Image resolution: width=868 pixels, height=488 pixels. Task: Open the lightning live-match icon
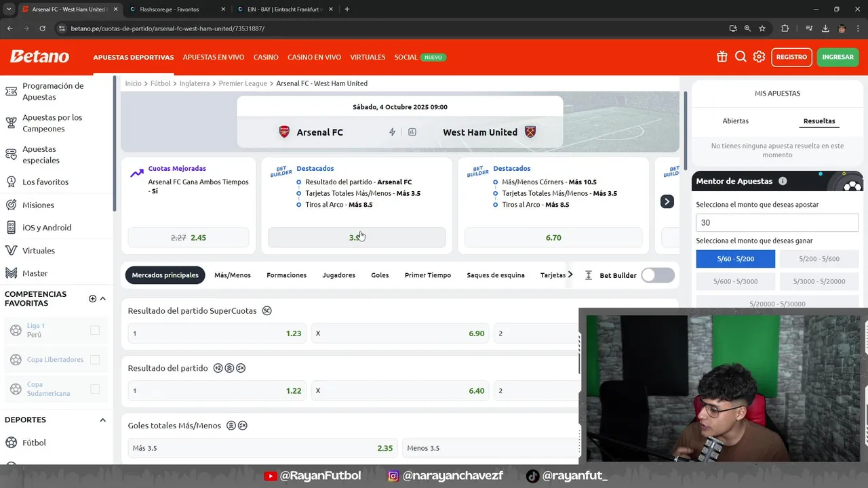click(x=392, y=132)
